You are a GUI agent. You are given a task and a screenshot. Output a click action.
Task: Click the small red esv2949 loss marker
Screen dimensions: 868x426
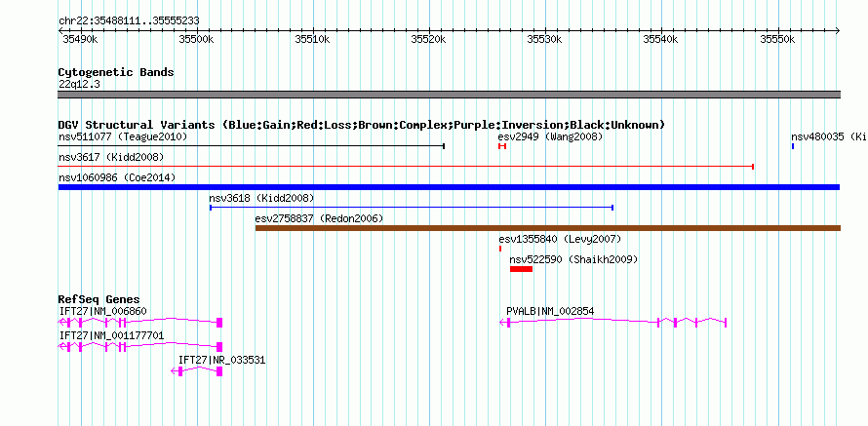coord(502,146)
